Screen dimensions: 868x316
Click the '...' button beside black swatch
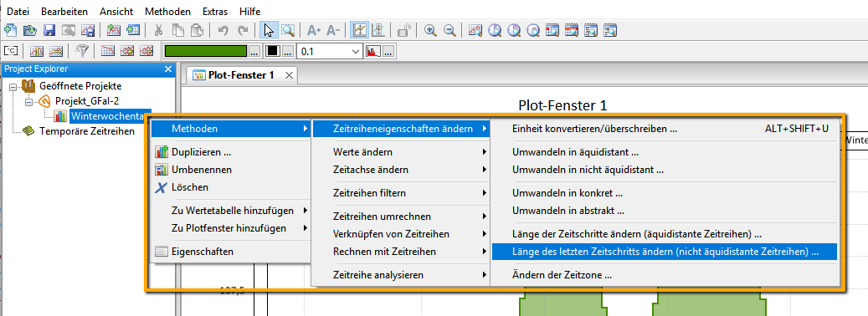click(288, 51)
